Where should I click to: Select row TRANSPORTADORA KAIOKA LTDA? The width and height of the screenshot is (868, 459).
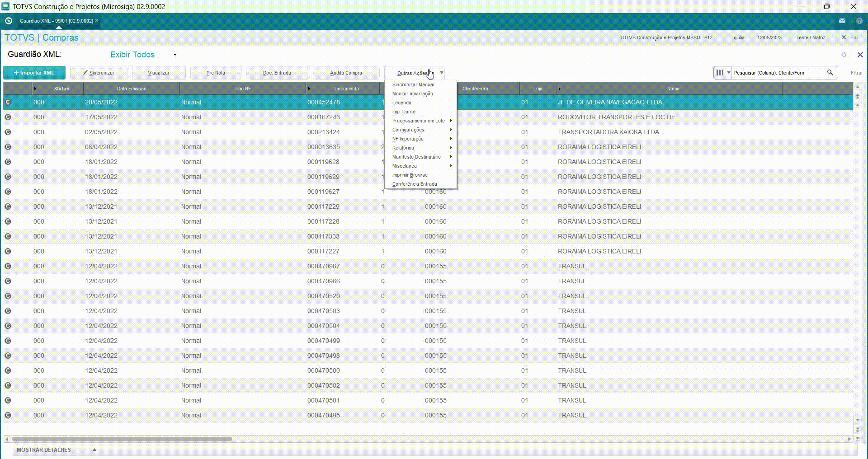coord(428,132)
